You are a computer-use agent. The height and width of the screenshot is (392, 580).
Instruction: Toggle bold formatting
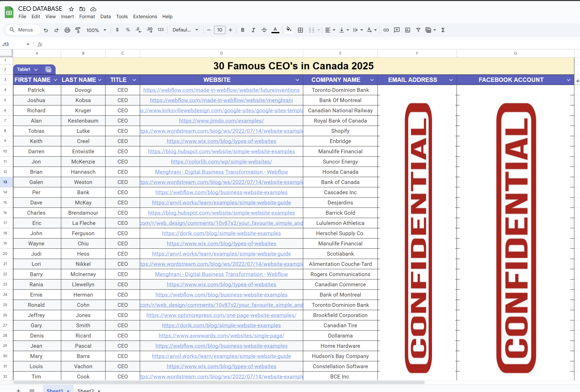pyautogui.click(x=242, y=30)
